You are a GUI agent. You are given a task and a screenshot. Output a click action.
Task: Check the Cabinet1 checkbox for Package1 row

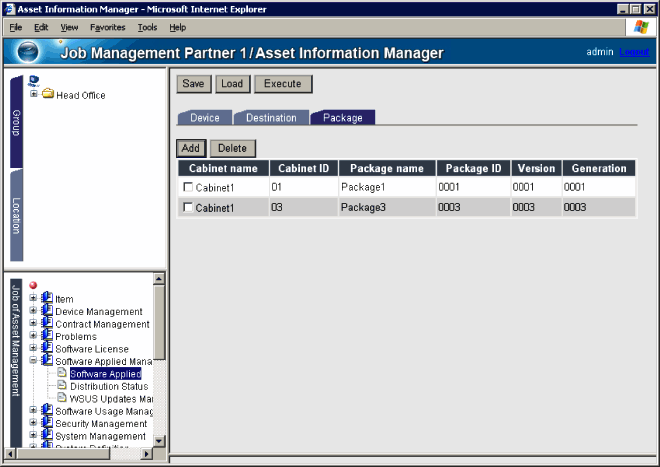[x=188, y=187]
